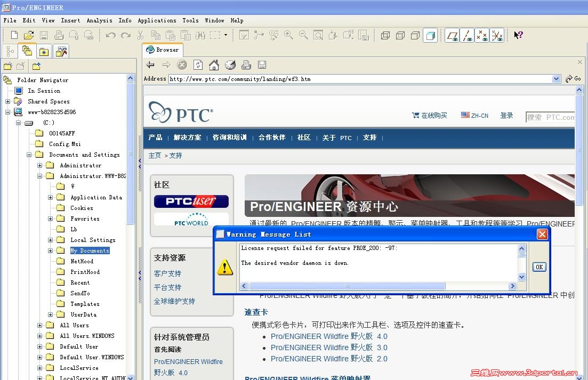Select the Folder Browser navigator tab icon
The width and height of the screenshot is (588, 380).
pos(27,51)
